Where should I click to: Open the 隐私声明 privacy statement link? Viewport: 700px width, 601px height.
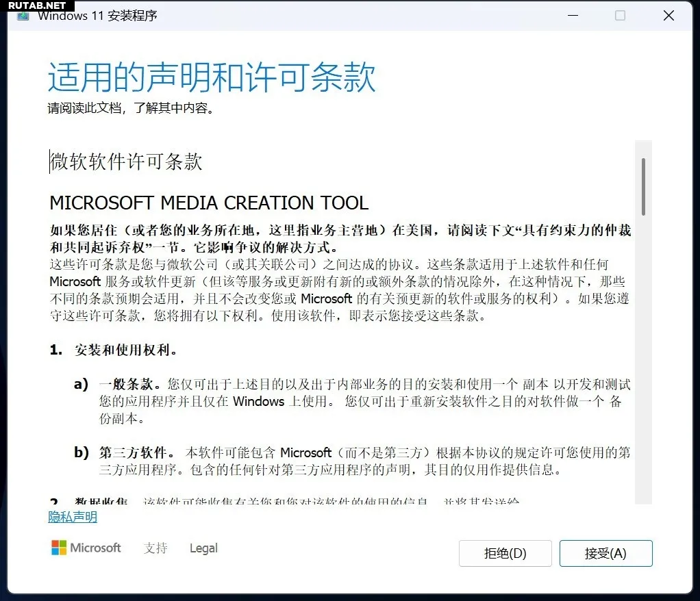73,517
